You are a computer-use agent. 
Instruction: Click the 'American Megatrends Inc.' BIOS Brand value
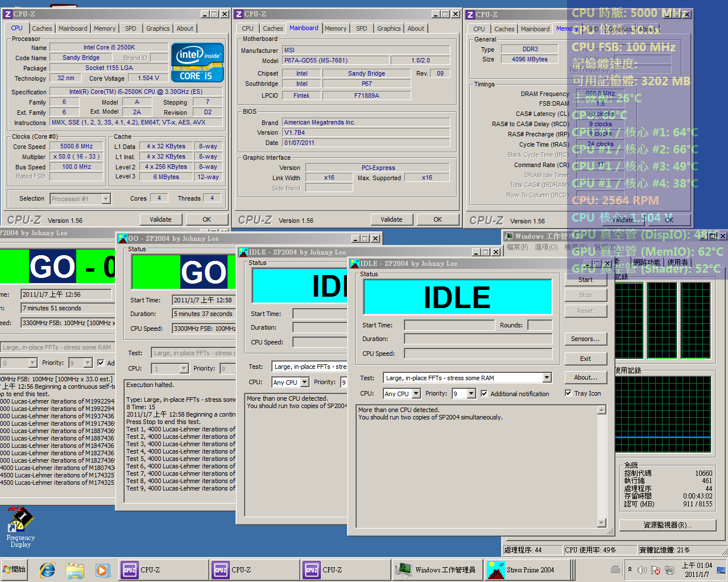(x=366, y=122)
